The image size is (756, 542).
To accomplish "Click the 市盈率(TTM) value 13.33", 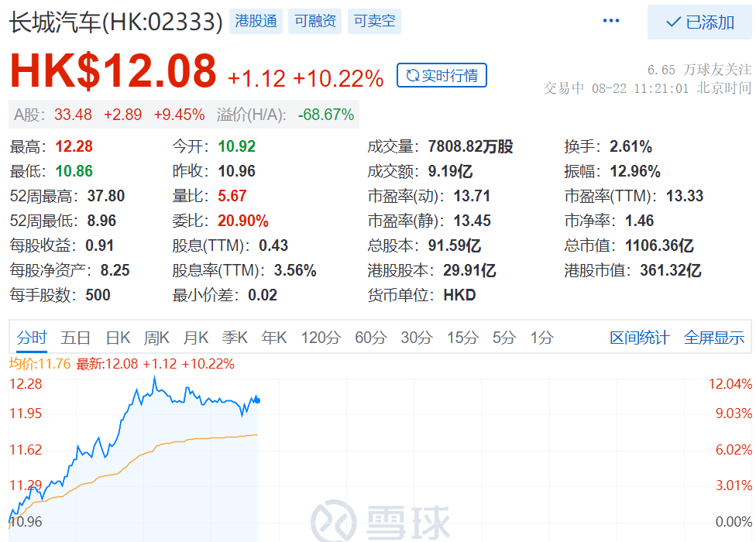I will tap(685, 196).
